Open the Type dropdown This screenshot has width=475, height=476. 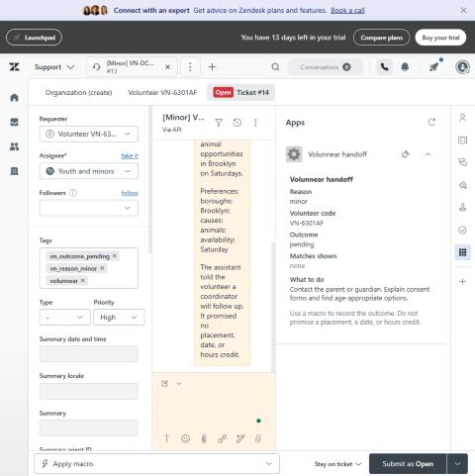64,318
